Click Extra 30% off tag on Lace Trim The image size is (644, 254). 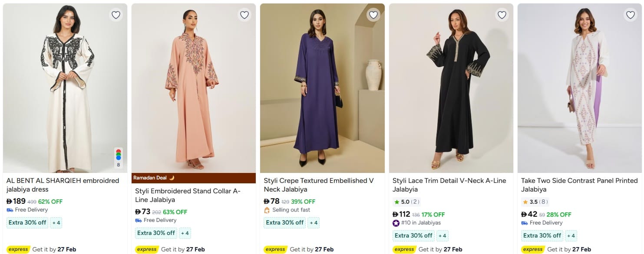413,236
